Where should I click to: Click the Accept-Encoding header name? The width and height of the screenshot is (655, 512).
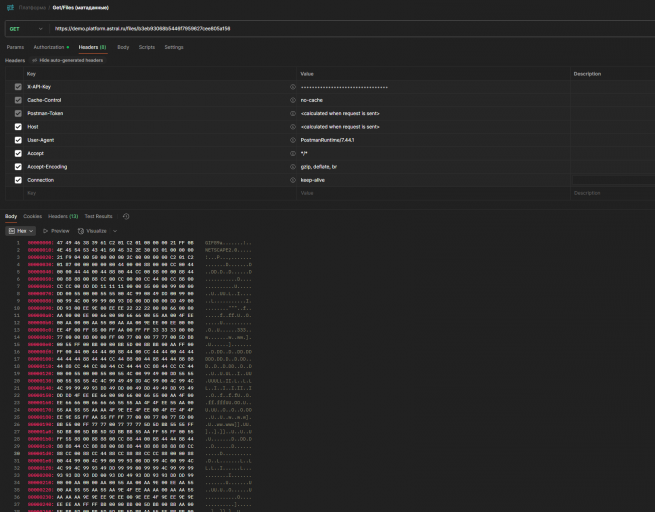click(x=47, y=167)
